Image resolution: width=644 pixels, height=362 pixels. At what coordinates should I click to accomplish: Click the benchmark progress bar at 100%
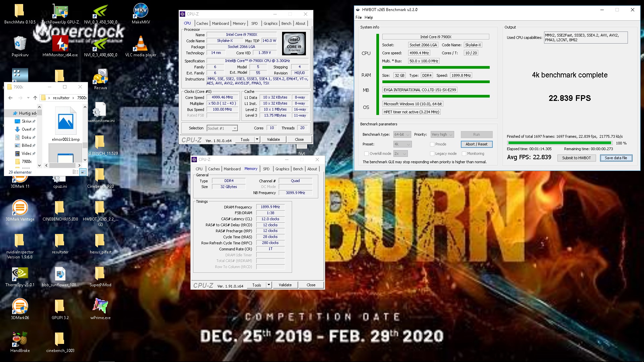point(559,143)
